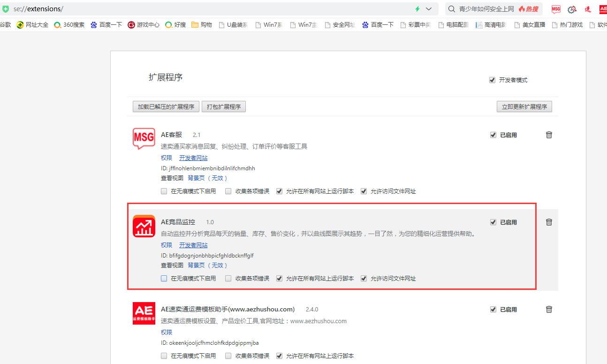The height and width of the screenshot is (364, 607).
Task: Click the search magnifier icon
Action: pos(451,9)
